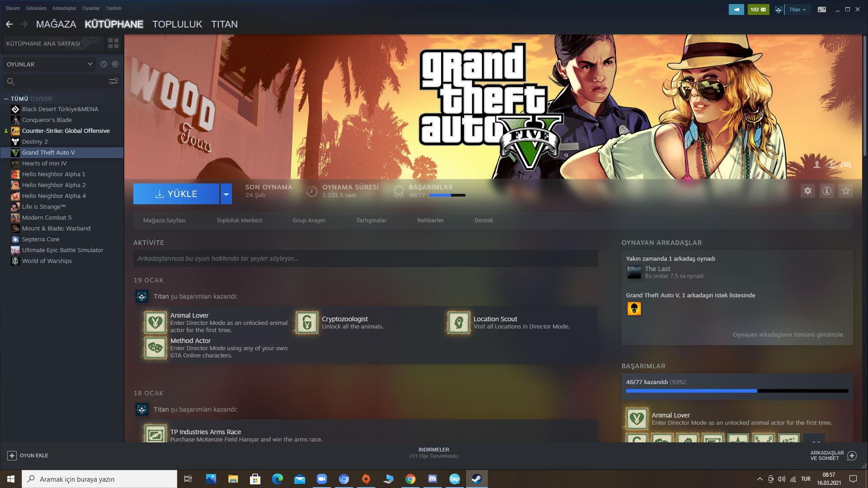The height and width of the screenshot is (488, 868).
Task: Add Grand Theft Auto V to favorites star
Action: pyautogui.click(x=846, y=191)
